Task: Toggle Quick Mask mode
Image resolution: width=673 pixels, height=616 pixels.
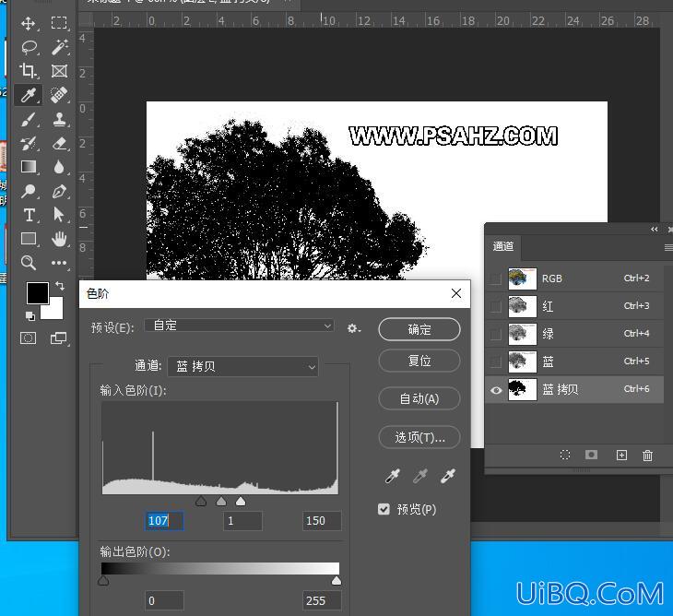Action: tap(29, 338)
